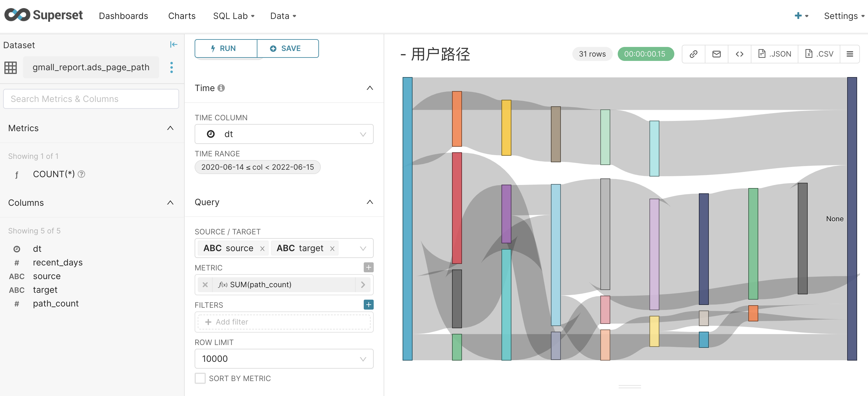Click the copy permalink link icon

point(693,54)
